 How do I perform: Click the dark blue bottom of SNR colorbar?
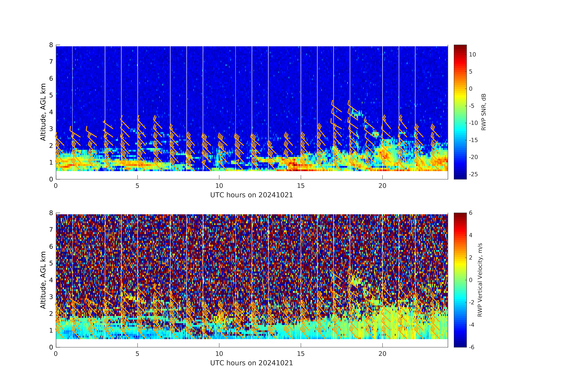460,177
